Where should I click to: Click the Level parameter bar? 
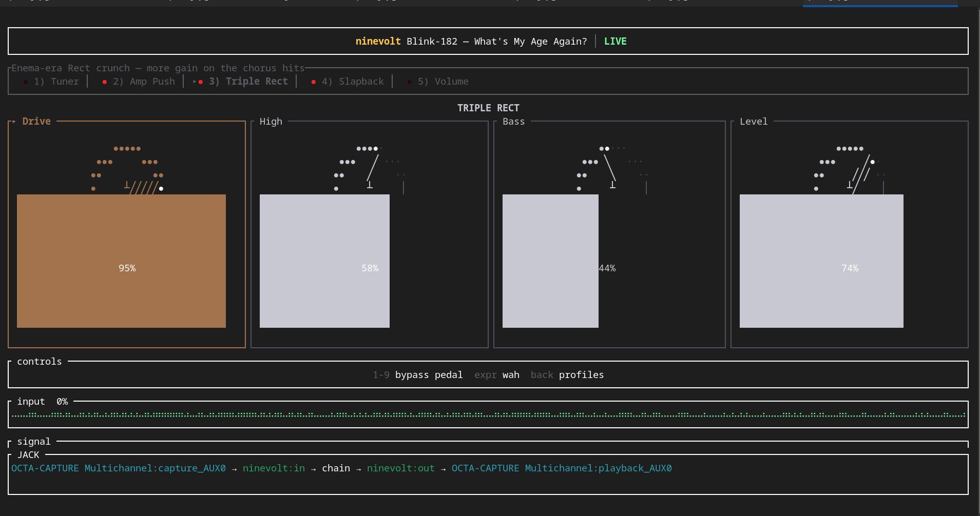pos(821,261)
